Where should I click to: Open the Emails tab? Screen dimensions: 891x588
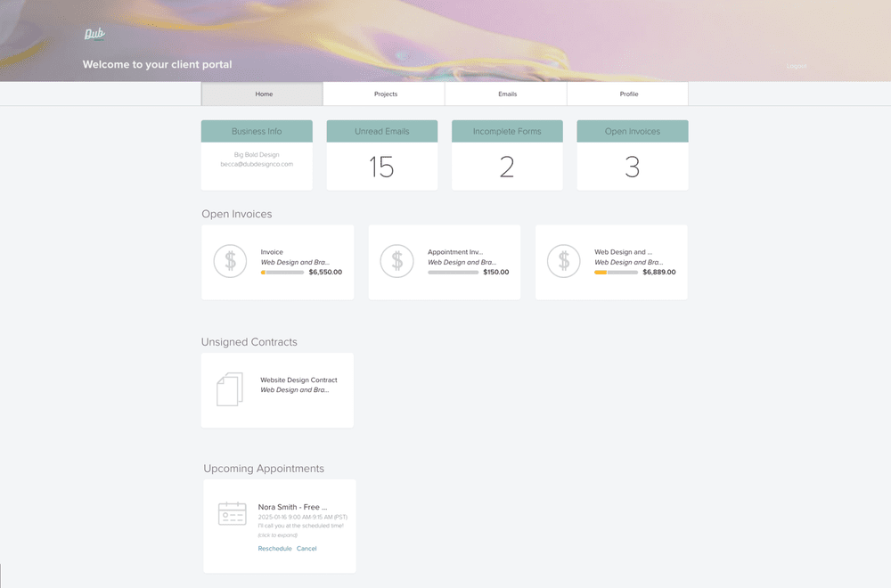(x=506, y=94)
